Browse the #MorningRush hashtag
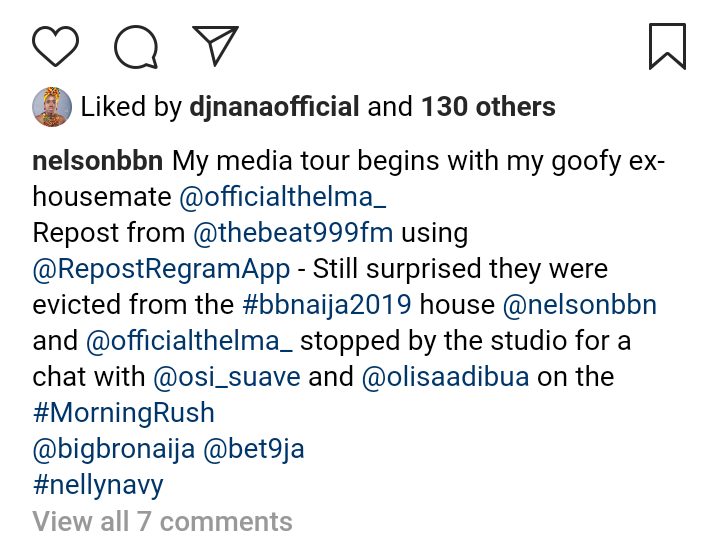720x550 pixels. [x=123, y=413]
